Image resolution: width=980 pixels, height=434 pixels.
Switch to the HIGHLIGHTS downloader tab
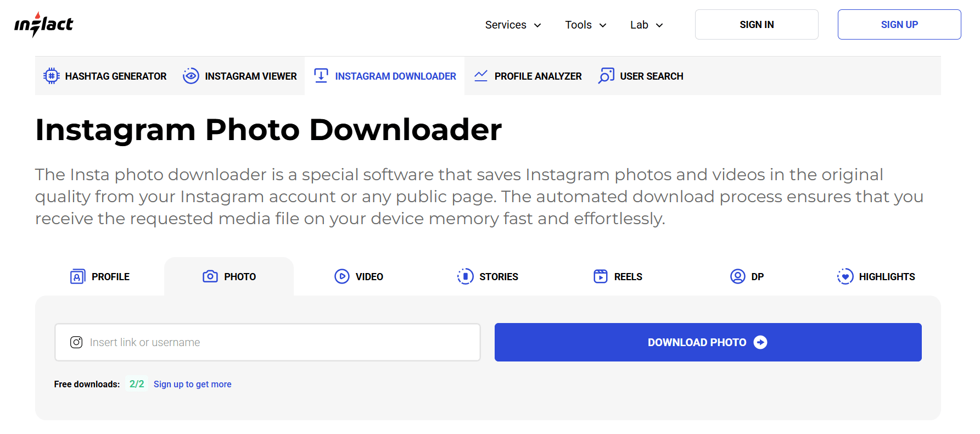click(876, 276)
